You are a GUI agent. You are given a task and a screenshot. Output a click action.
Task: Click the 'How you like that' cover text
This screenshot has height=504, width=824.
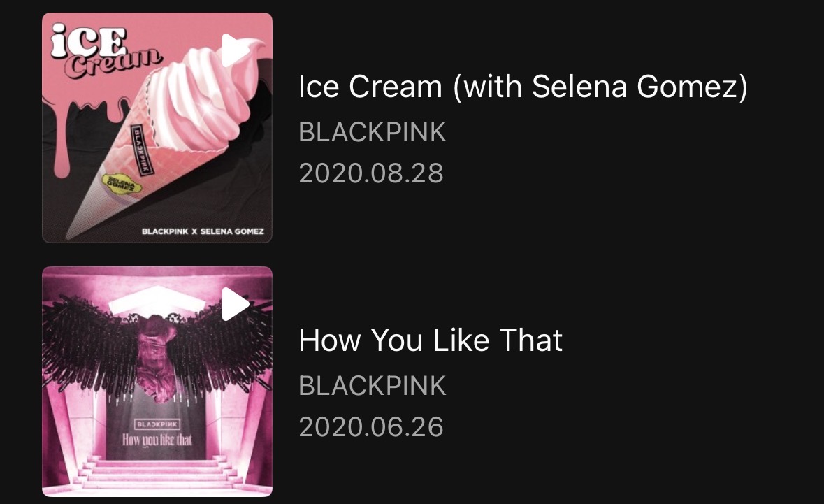(157, 440)
